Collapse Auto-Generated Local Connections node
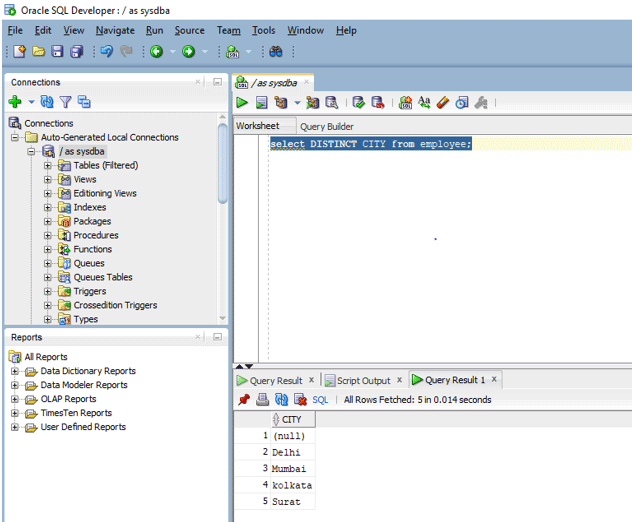This screenshot has width=632, height=522. click(15, 137)
